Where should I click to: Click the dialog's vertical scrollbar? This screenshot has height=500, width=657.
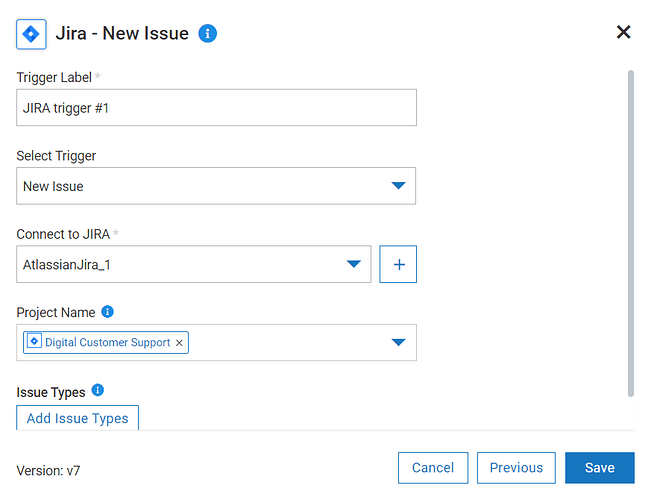point(630,230)
